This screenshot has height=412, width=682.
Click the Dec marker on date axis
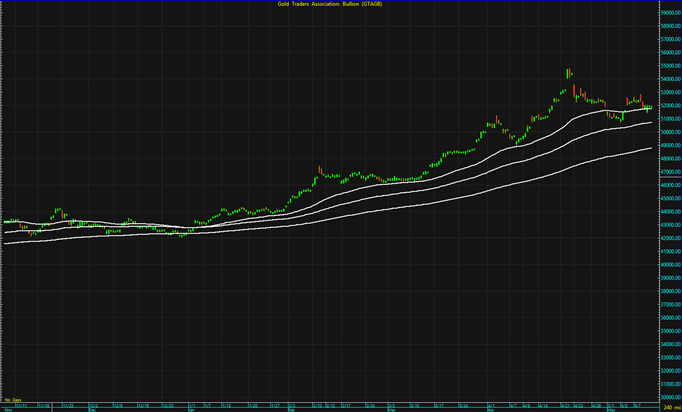92,409
